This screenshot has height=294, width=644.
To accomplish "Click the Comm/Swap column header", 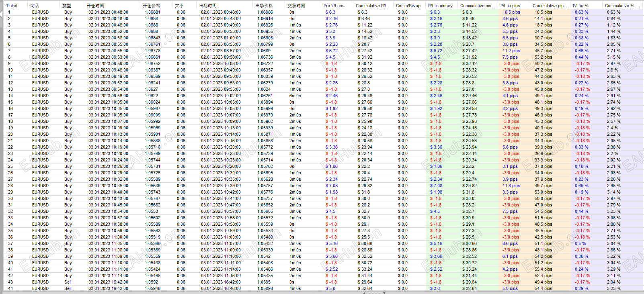I will 408,6.
